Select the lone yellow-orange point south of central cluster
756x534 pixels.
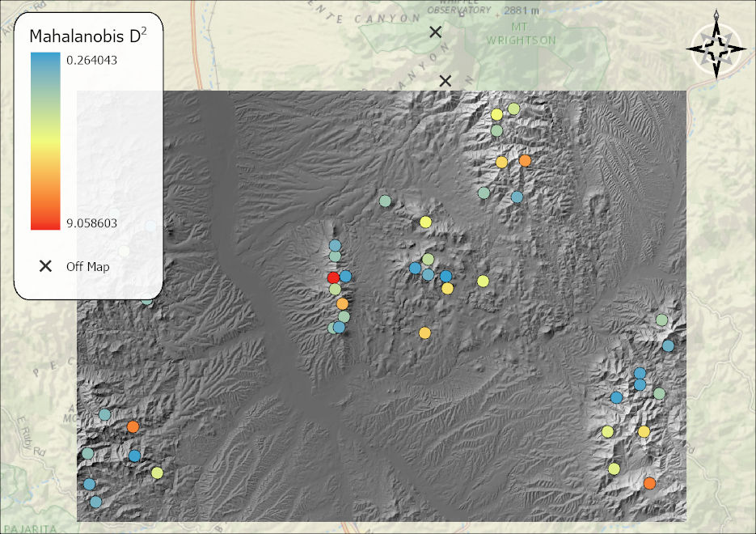tap(424, 333)
